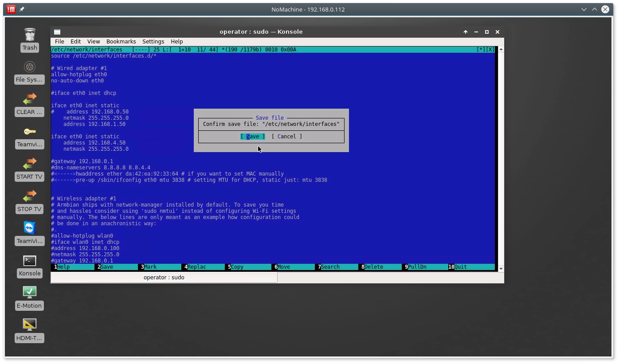Select the 'operator : sudo' terminal tab
This screenshot has width=619, height=364.
tap(164, 278)
